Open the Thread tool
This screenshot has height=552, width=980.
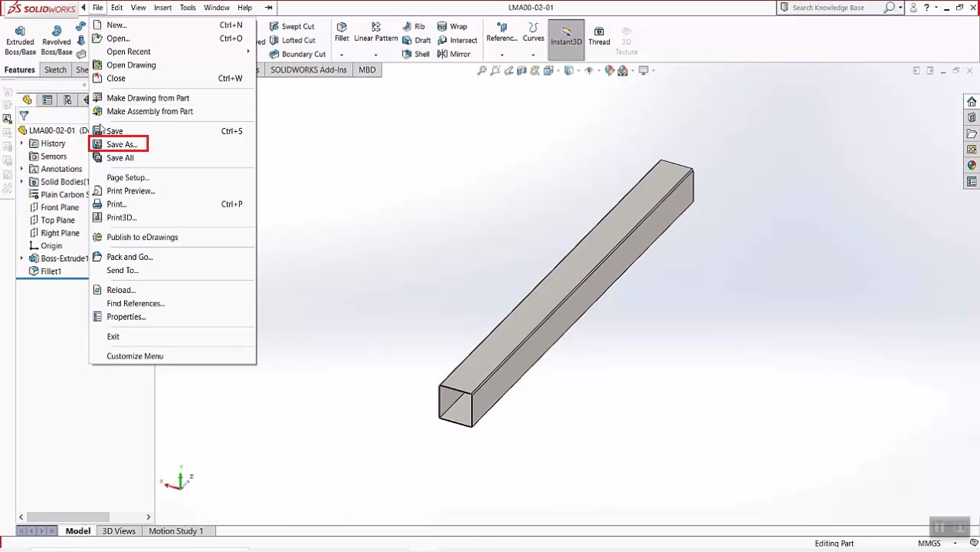[599, 36]
